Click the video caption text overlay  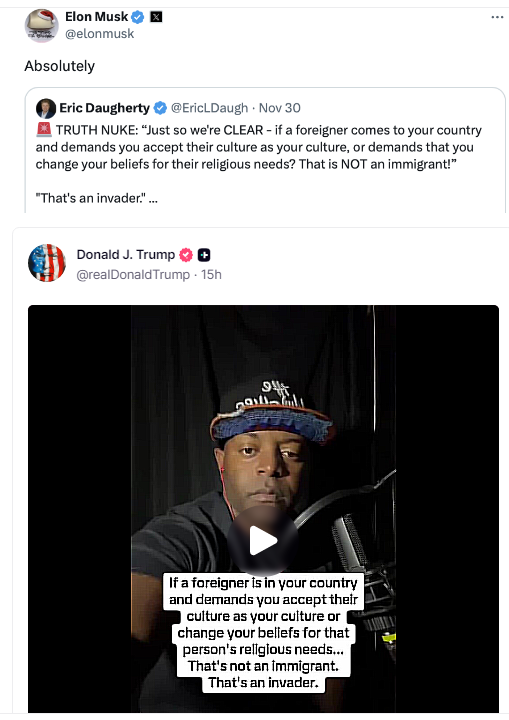pyautogui.click(x=263, y=633)
